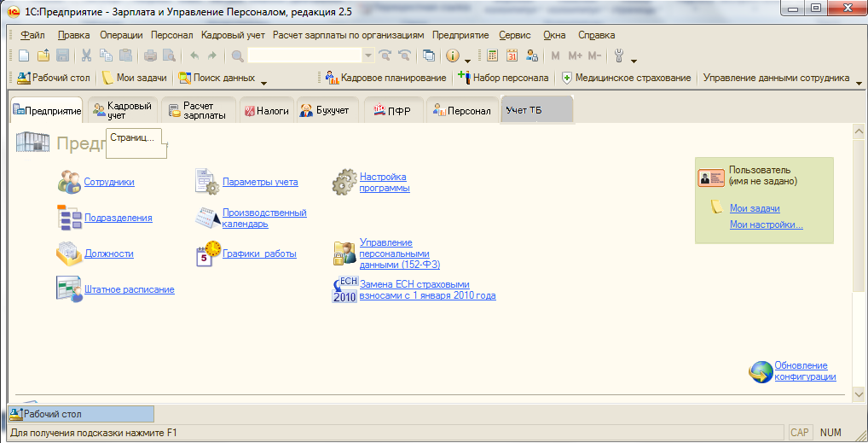The width and height of the screenshot is (868, 443).
Task: Open the Сервис menu
Action: (515, 35)
